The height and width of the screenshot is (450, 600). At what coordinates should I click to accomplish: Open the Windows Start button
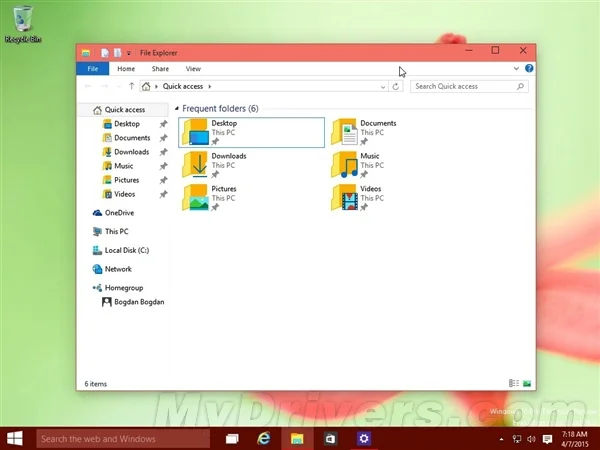tap(15, 439)
